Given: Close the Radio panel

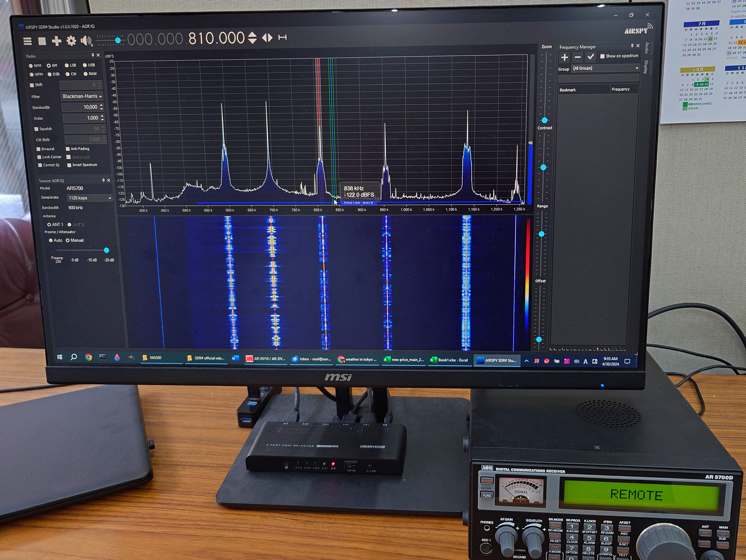Looking at the screenshot, I should (98, 55).
